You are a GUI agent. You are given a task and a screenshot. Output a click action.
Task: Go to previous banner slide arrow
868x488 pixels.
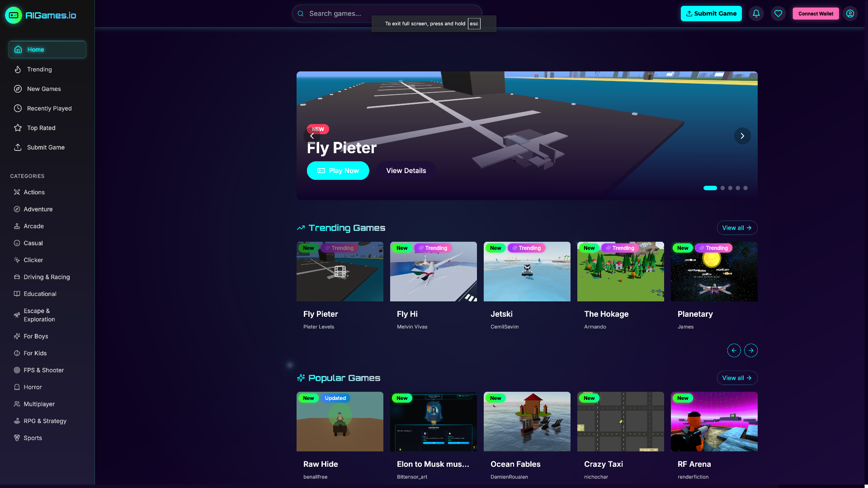[312, 136]
